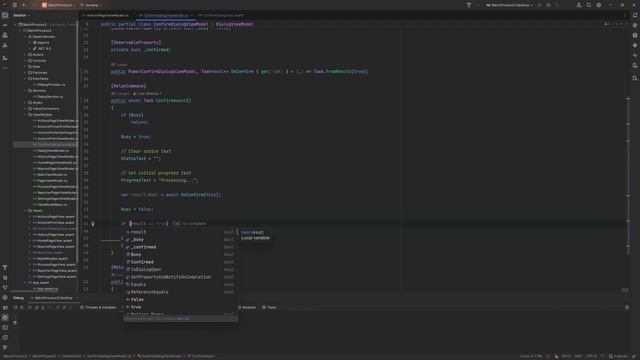Click the run button beside run configuration
The height and width of the screenshot is (360, 640).
(x=540, y=5)
